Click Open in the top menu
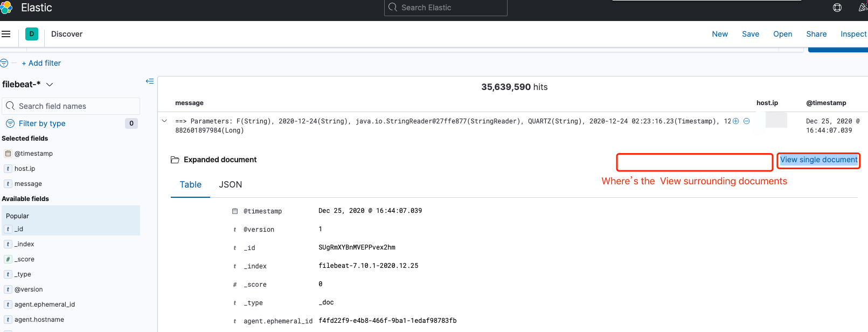 [x=783, y=34]
